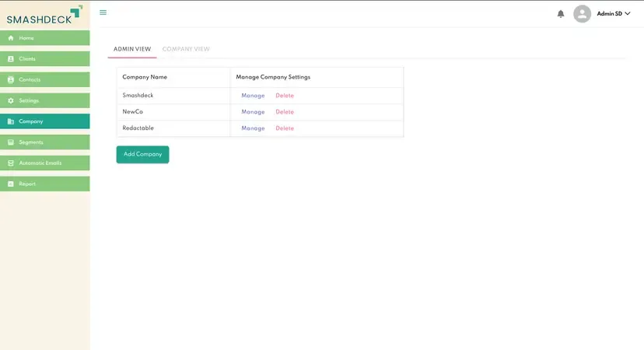The height and width of the screenshot is (350, 644).
Task: Switch to the Company View tab
Action: [186, 49]
